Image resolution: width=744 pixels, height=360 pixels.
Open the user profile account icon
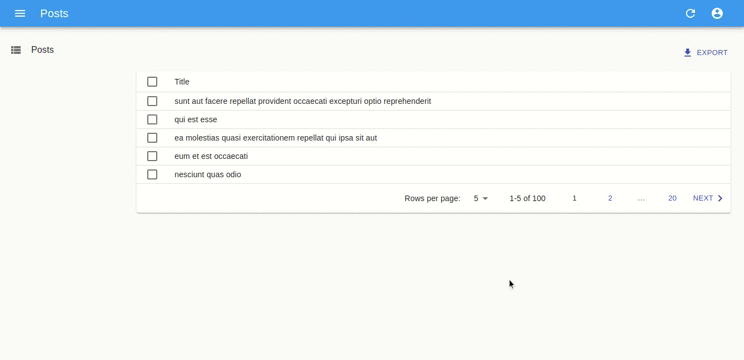717,13
